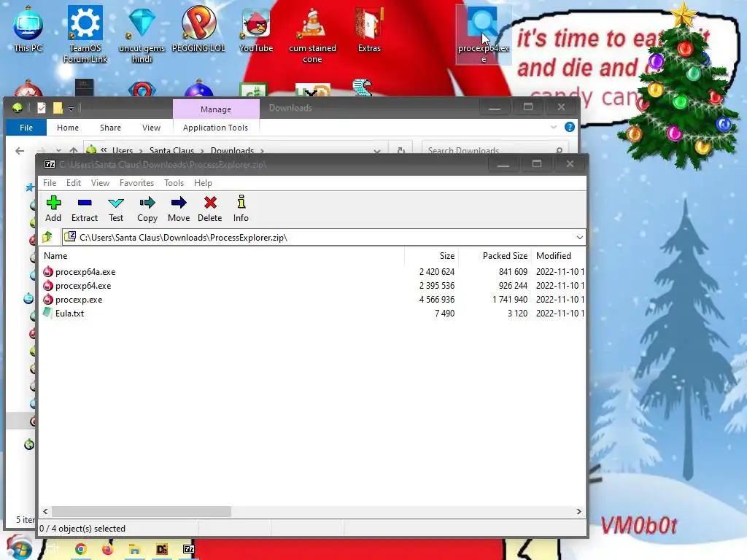Open the Tools menu in 7-Zip
Image resolution: width=747 pixels, height=560 pixels.
click(x=174, y=183)
